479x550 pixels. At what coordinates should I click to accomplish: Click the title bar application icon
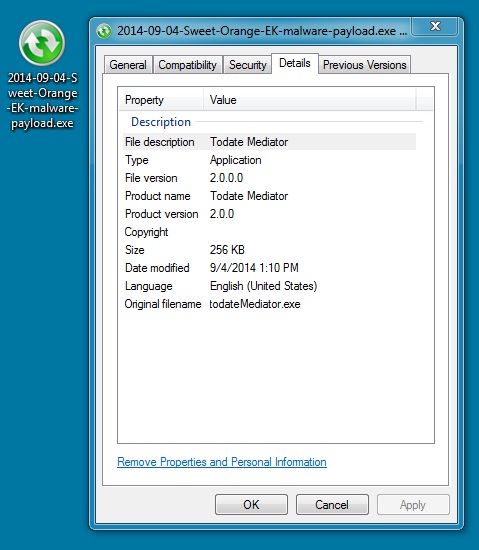point(104,31)
